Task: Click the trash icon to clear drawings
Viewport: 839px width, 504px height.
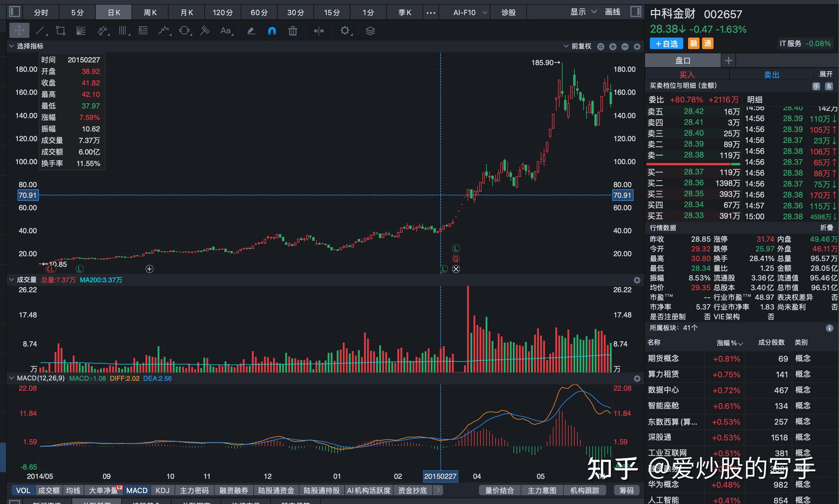Action: click(x=292, y=31)
